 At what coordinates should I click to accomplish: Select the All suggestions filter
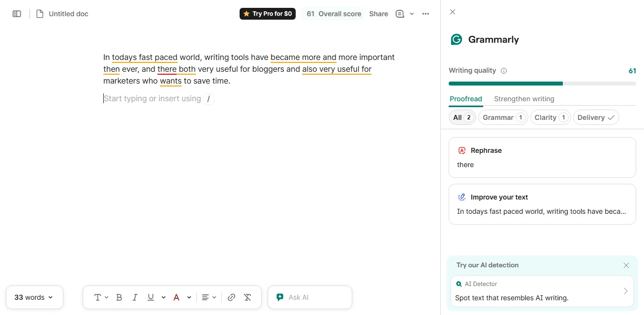(462, 117)
